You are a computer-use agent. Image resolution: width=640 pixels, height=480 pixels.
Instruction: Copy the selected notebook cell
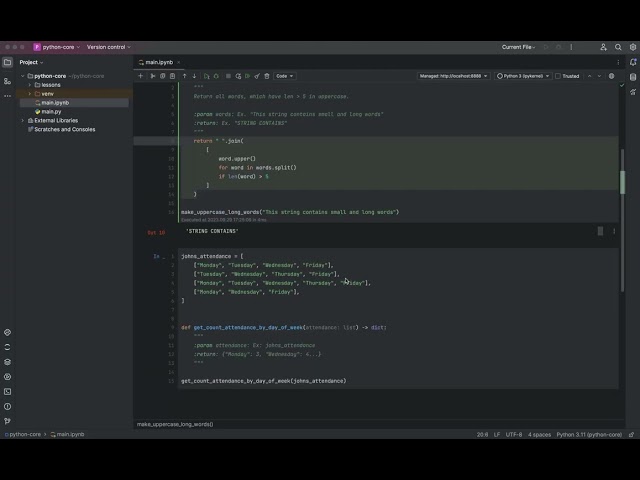[162, 76]
